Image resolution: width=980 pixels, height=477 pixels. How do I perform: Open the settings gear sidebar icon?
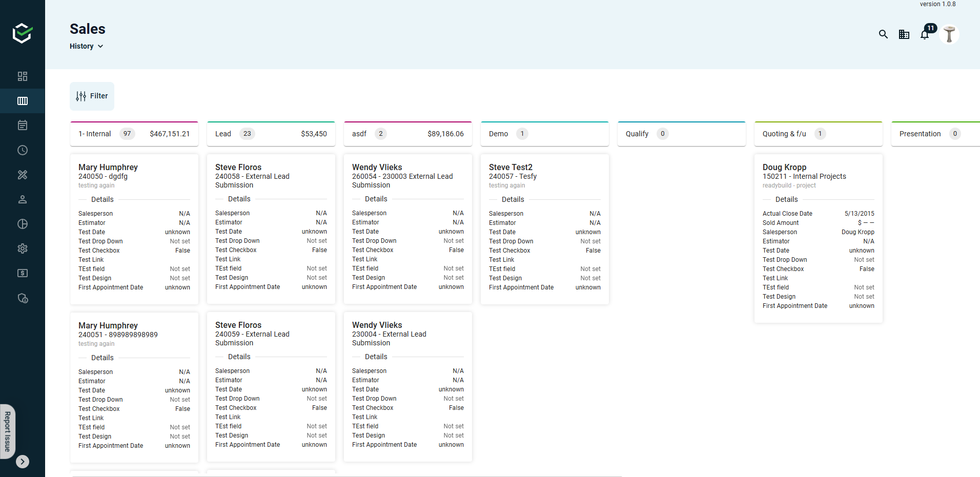click(23, 248)
